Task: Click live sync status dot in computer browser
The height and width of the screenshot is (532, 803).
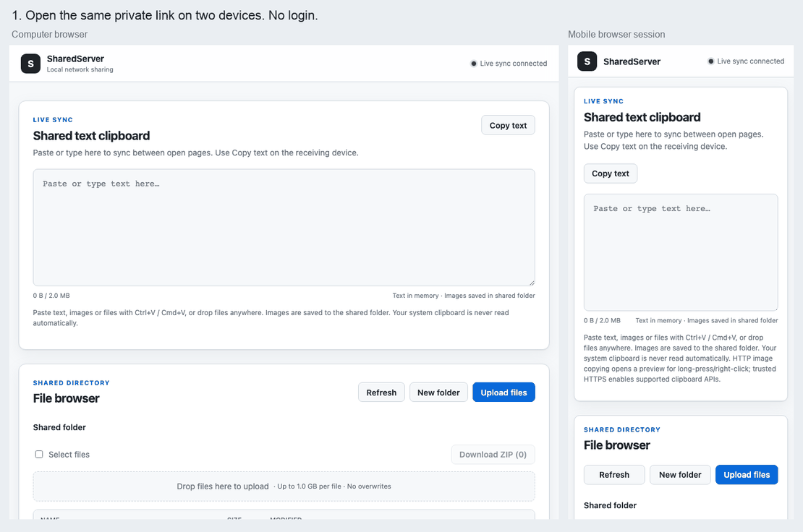Action: [x=474, y=64]
